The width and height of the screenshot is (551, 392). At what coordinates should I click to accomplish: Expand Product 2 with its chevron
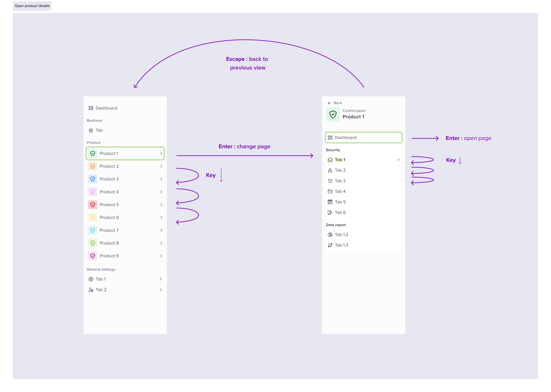coord(161,166)
